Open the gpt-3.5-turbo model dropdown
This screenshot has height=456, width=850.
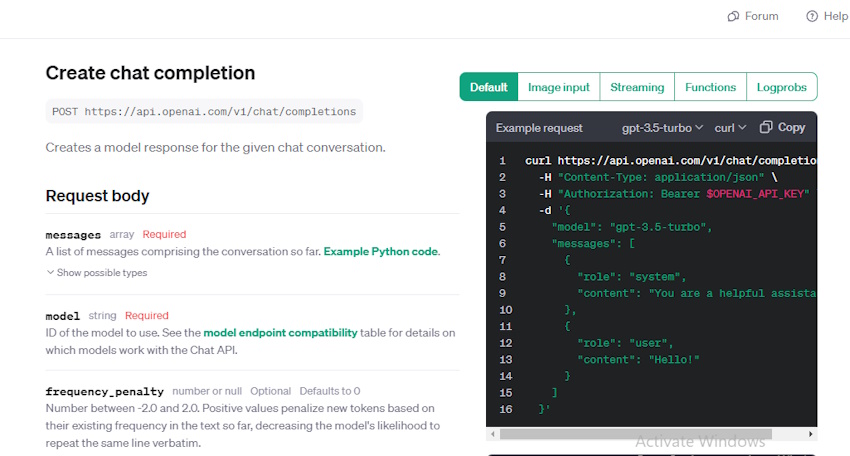coord(662,127)
